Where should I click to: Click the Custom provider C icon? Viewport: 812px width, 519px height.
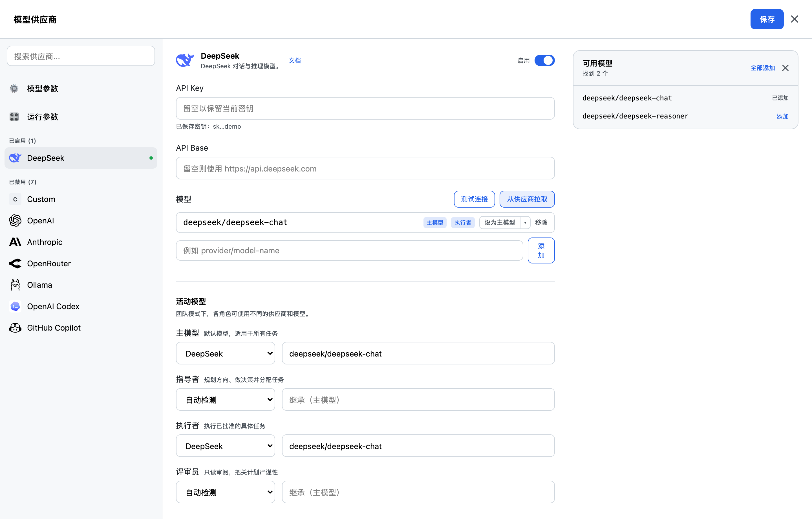pos(15,199)
